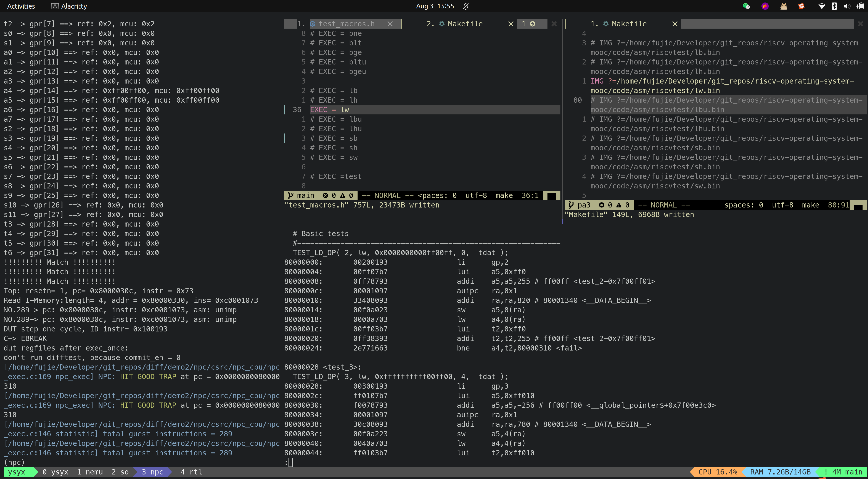This screenshot has height=479, width=868.
Task: Close the tab page in the left editor
Action: (x=554, y=24)
